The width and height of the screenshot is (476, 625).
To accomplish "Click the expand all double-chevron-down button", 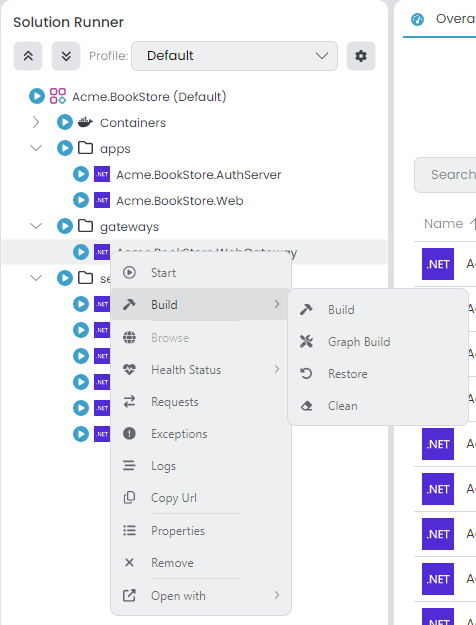I will [66, 56].
